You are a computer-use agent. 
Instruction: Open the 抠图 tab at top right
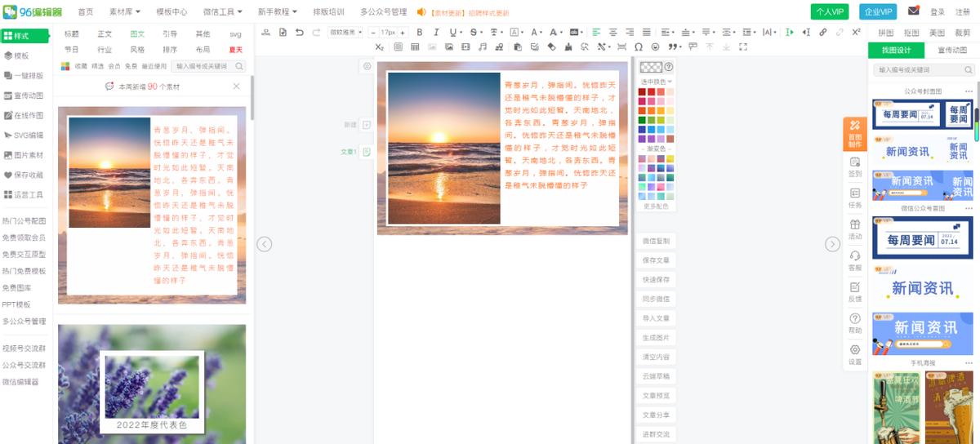coord(911,33)
